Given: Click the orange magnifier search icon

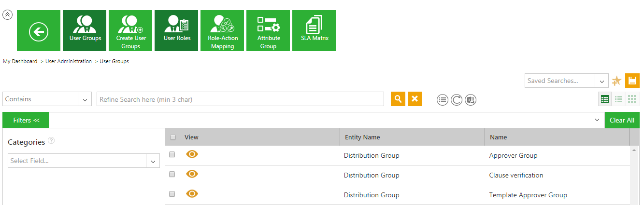Looking at the screenshot, I should tap(398, 99).
